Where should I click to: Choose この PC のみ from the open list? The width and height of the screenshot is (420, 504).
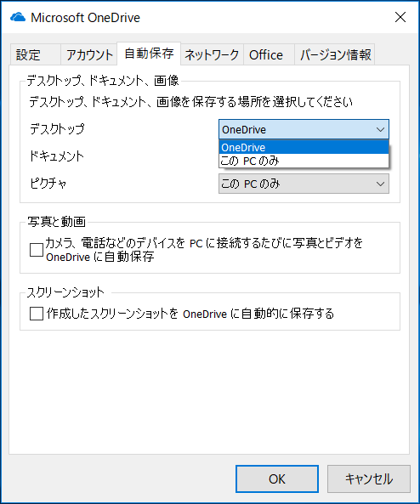click(304, 161)
